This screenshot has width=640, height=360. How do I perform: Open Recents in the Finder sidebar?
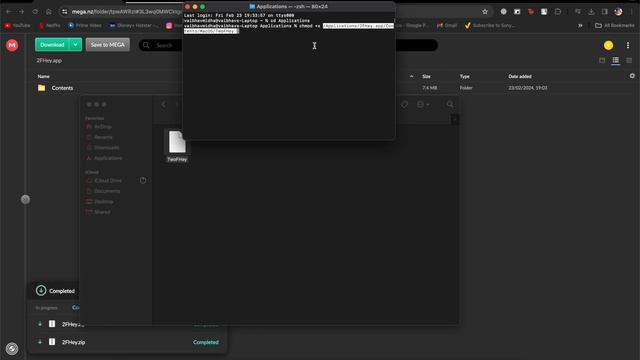pos(100,137)
